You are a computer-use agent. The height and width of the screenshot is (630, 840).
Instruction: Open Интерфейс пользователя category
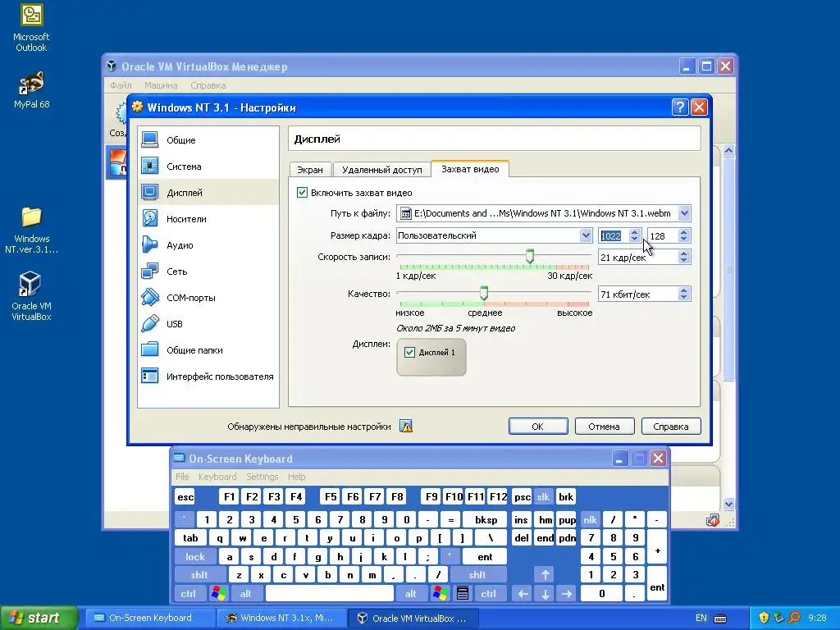pos(208,376)
